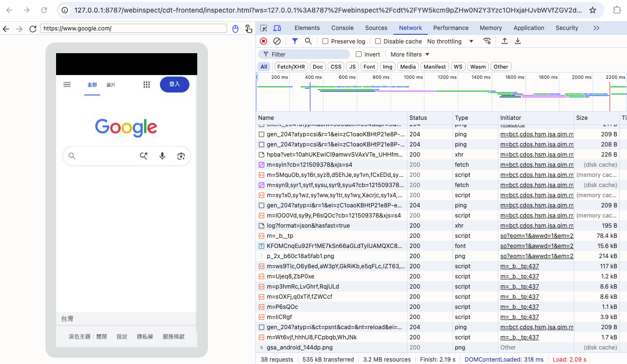
Task: Activate the inspect element picker
Action: coord(263,28)
